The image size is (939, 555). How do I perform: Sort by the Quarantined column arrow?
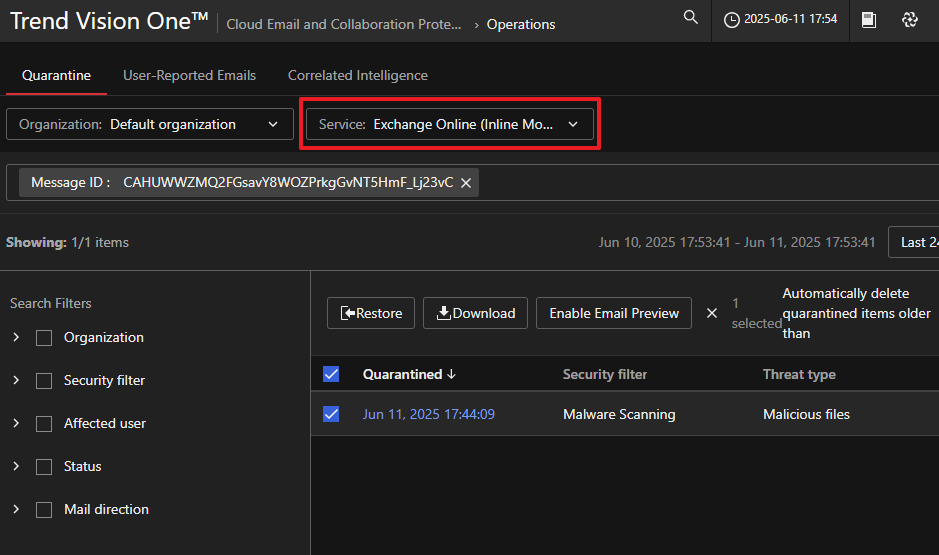click(x=451, y=374)
